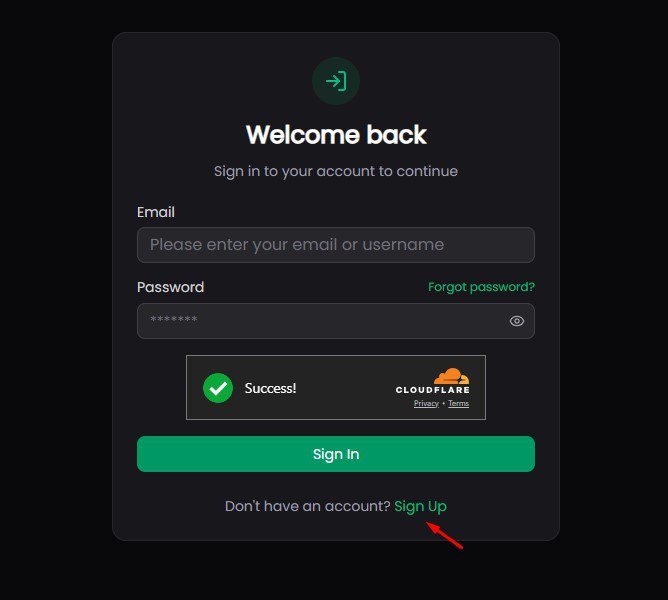Open the Cloudflare Privacy link
The height and width of the screenshot is (600, 668).
coord(426,403)
